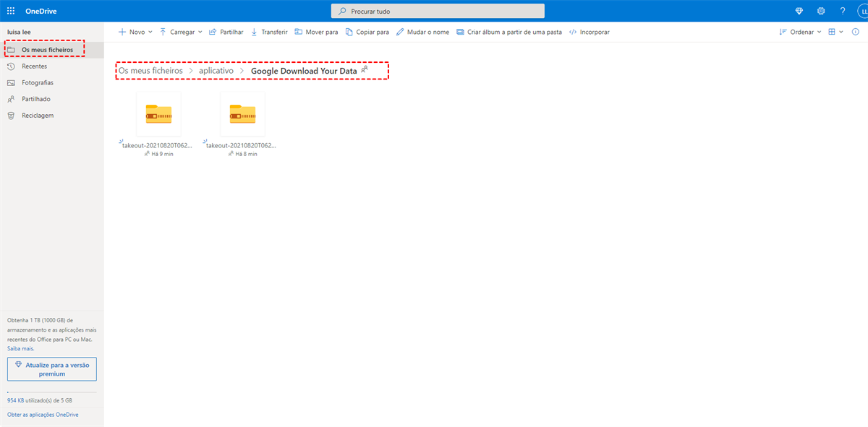This screenshot has height=427, width=868.
Task: Open the help question mark icon
Action: click(x=843, y=11)
